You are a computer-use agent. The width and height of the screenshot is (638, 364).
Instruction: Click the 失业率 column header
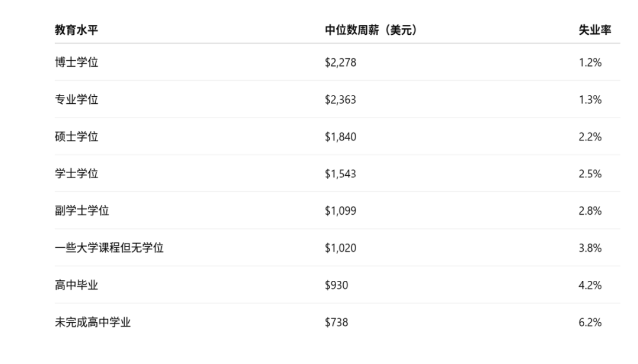595,30
